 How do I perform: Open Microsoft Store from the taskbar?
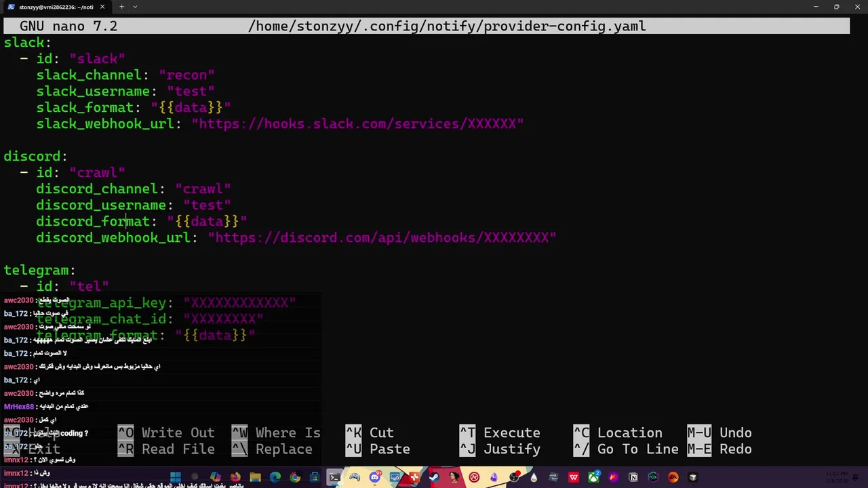[x=315, y=477]
